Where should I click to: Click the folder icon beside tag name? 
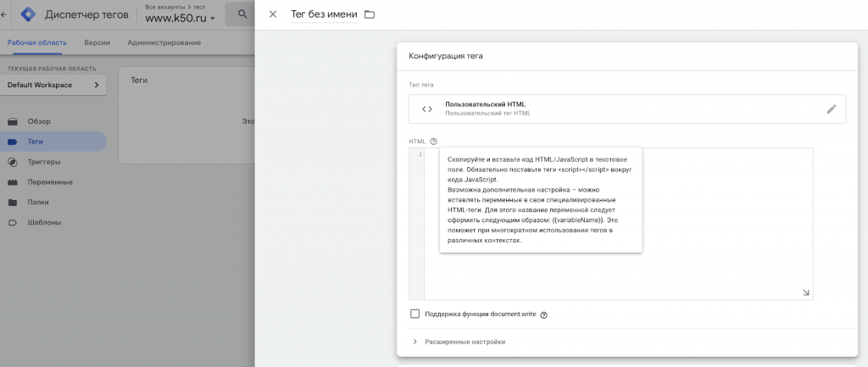[x=370, y=14]
